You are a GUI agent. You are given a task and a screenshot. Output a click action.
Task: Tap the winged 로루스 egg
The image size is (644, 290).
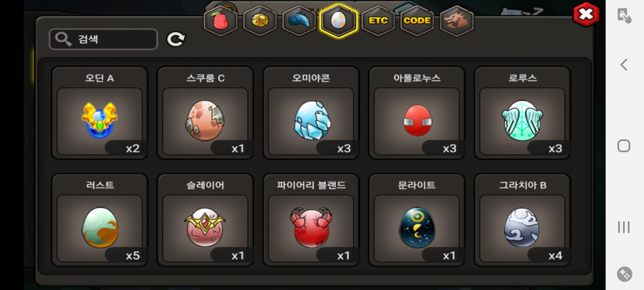(x=522, y=113)
